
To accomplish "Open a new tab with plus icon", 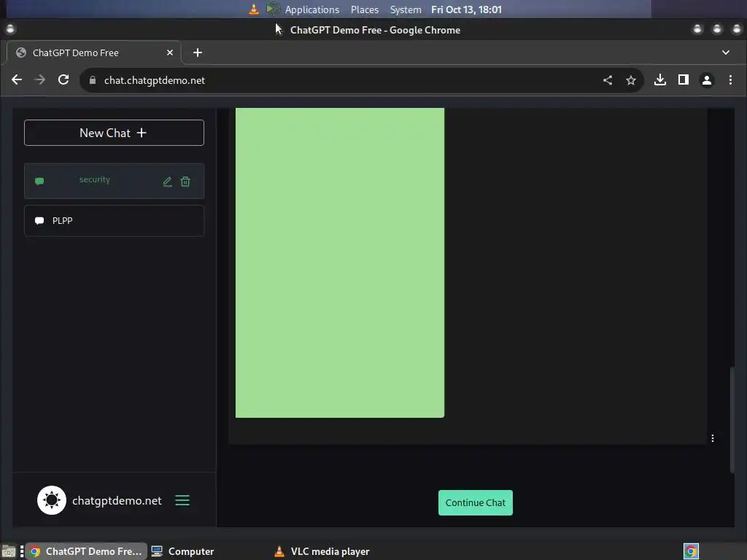I will pyautogui.click(x=198, y=52).
